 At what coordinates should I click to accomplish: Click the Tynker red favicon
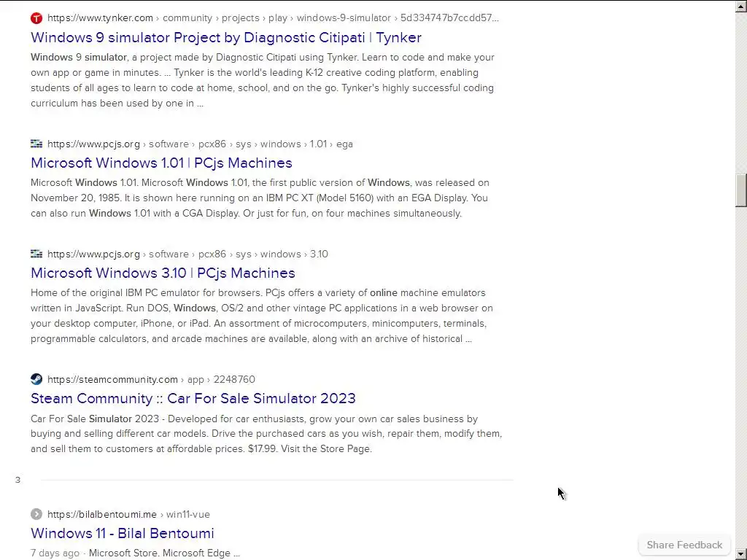click(x=36, y=18)
